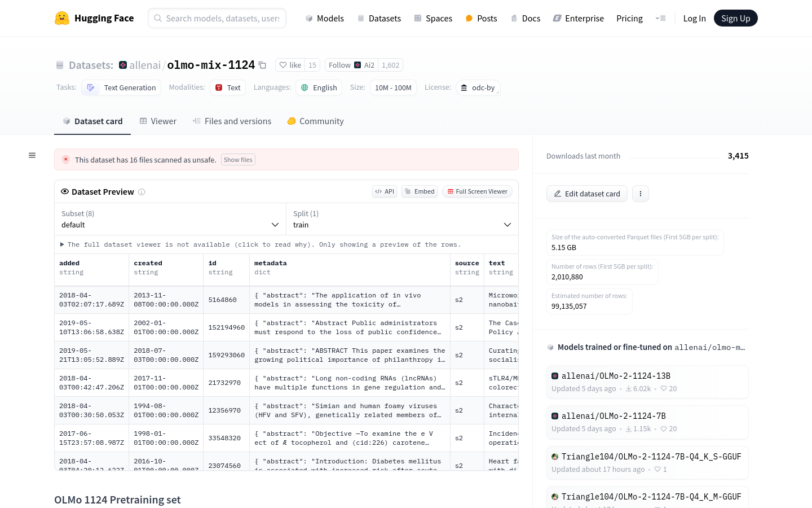Switch to the Dataset card tab
This screenshot has width=812, height=508.
tap(92, 121)
